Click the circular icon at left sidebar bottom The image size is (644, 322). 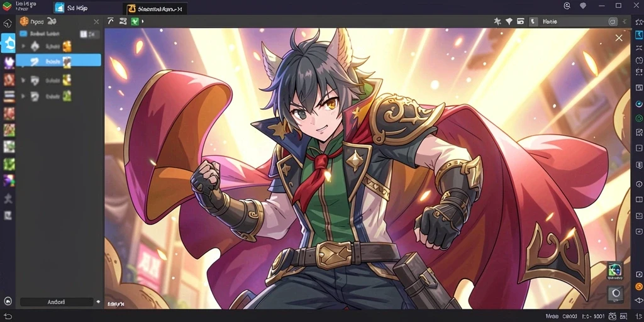(x=8, y=300)
